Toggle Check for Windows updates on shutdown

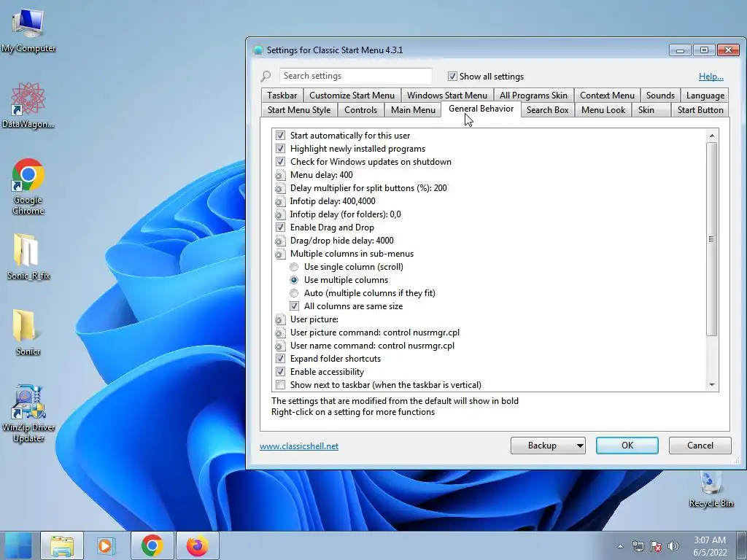click(280, 162)
